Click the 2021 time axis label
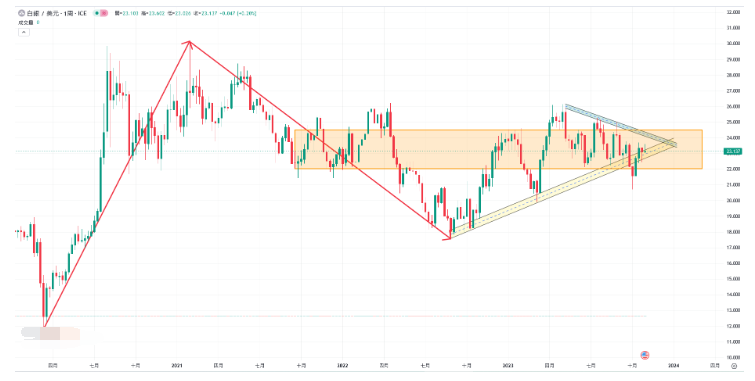The height and width of the screenshot is (381, 755). pyautogui.click(x=177, y=366)
